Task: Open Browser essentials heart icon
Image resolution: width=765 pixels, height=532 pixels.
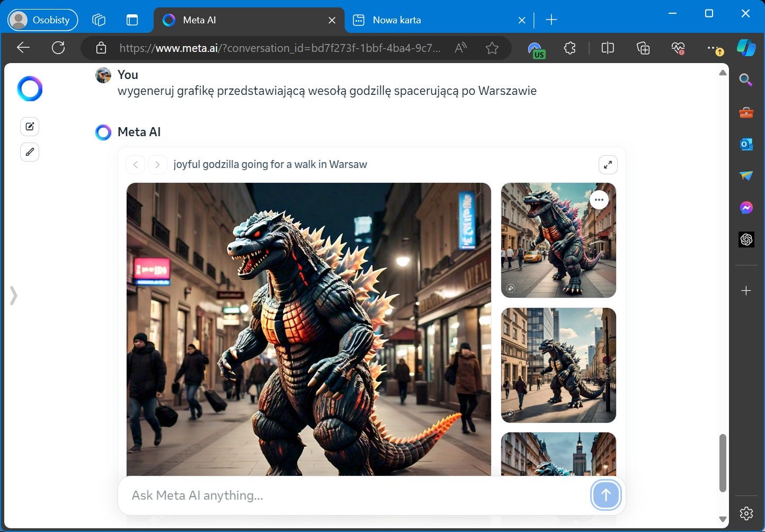Action: (x=678, y=48)
